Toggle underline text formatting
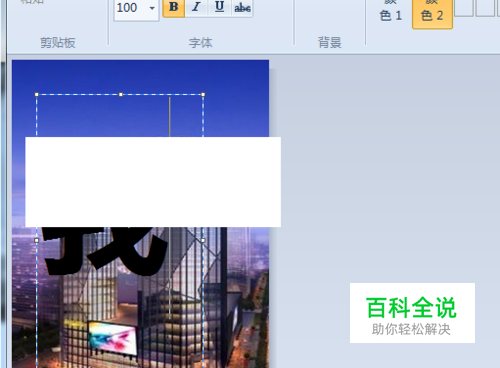Image resolution: width=500 pixels, height=368 pixels. [x=219, y=7]
